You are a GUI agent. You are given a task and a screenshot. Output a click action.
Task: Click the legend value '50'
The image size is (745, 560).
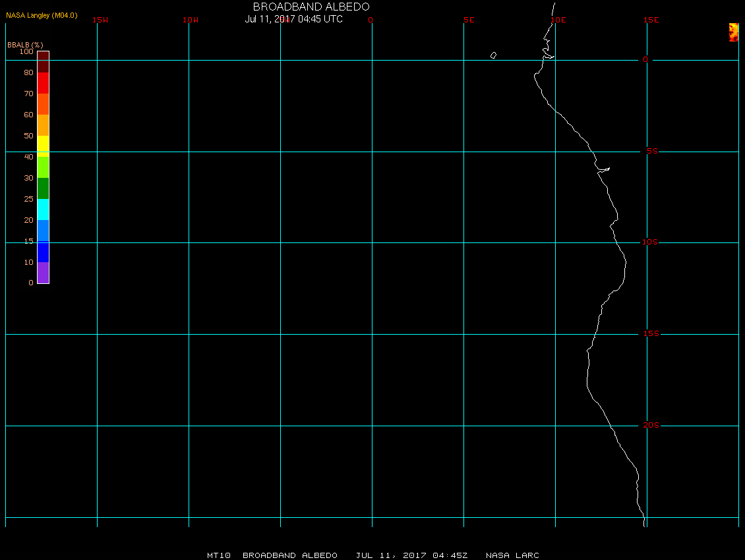pyautogui.click(x=28, y=136)
